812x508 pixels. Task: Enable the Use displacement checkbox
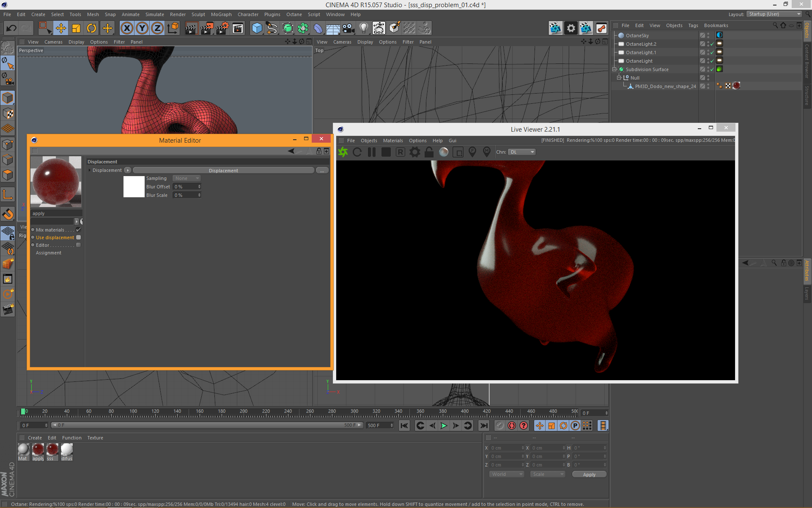pyautogui.click(x=78, y=237)
